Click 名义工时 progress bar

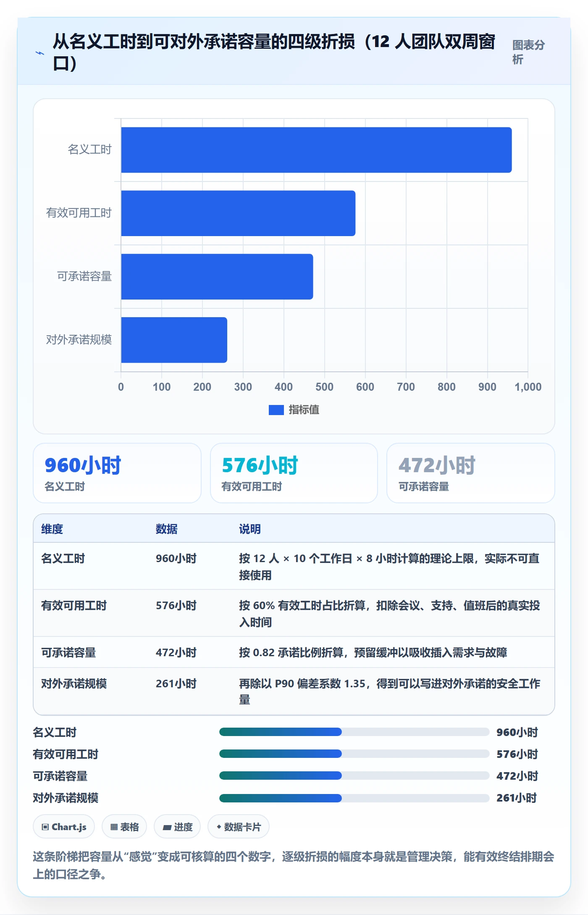(354, 732)
